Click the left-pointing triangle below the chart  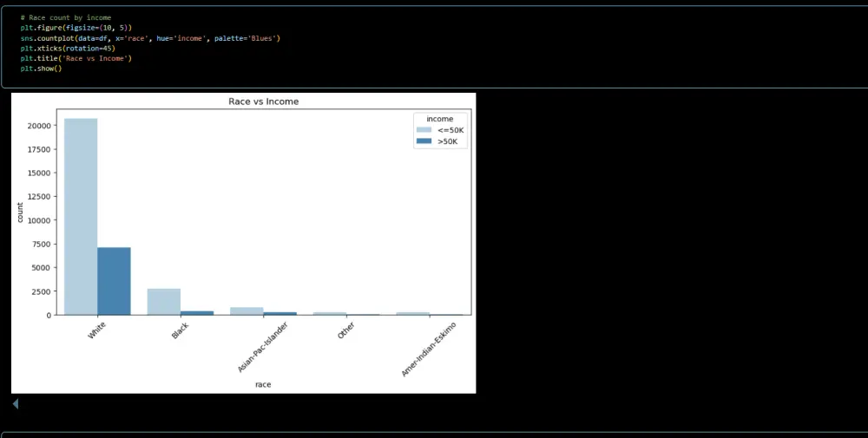(x=16, y=403)
